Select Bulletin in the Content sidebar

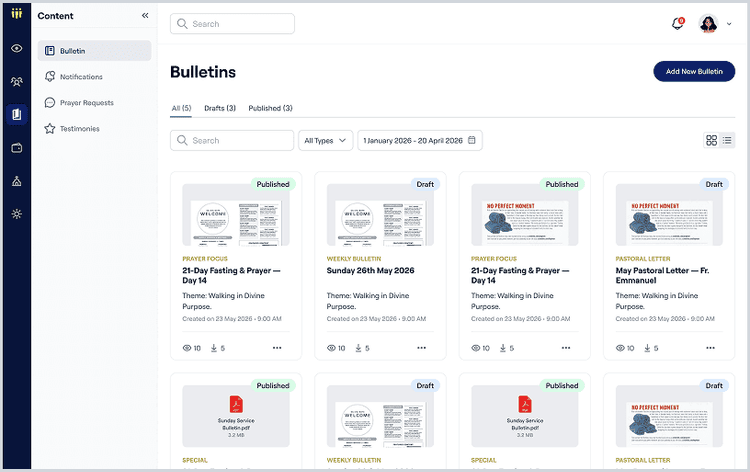[x=94, y=51]
